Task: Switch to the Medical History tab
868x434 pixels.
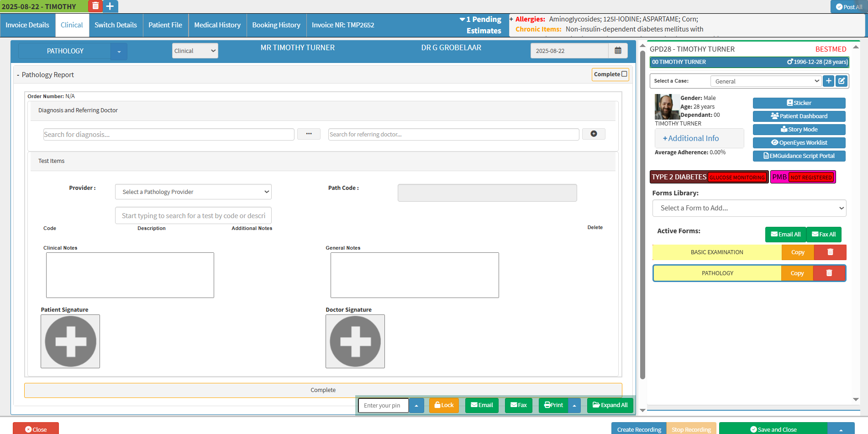Action: pos(217,25)
